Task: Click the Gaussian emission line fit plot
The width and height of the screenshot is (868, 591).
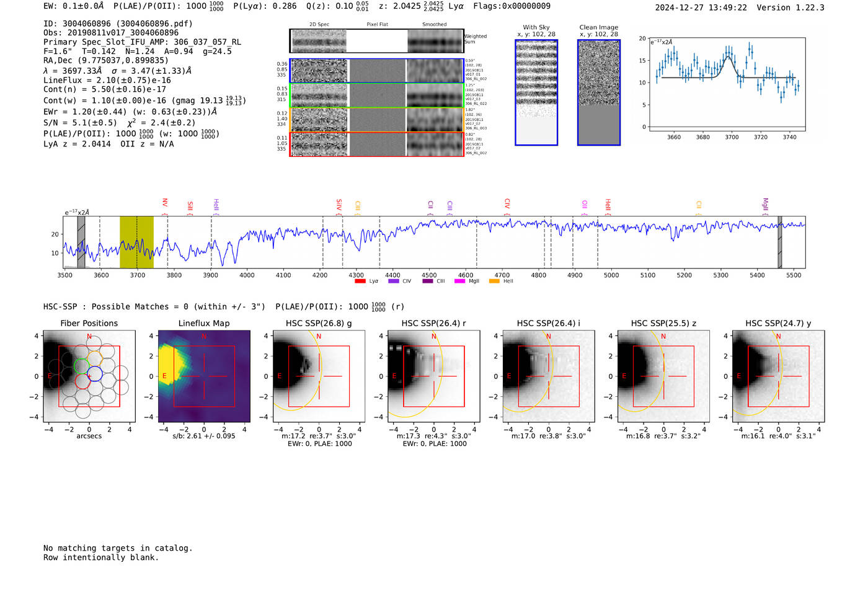Action: tap(727, 84)
